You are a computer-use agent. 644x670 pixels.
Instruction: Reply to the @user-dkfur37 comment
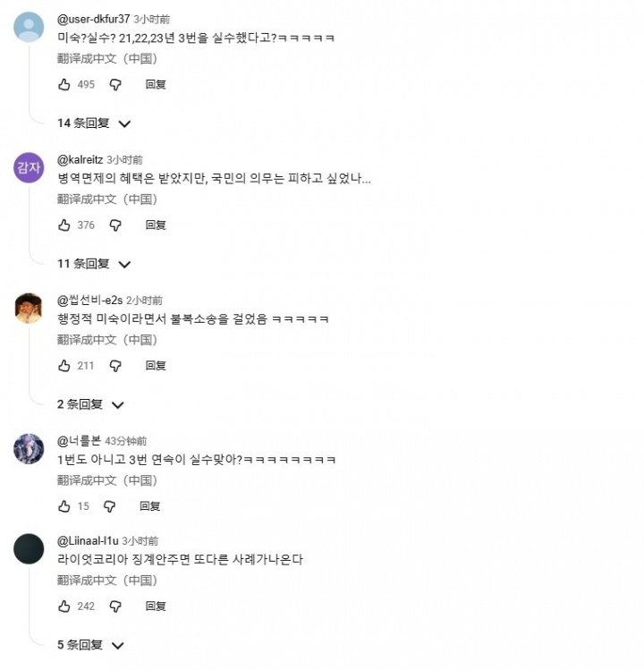coord(156,85)
